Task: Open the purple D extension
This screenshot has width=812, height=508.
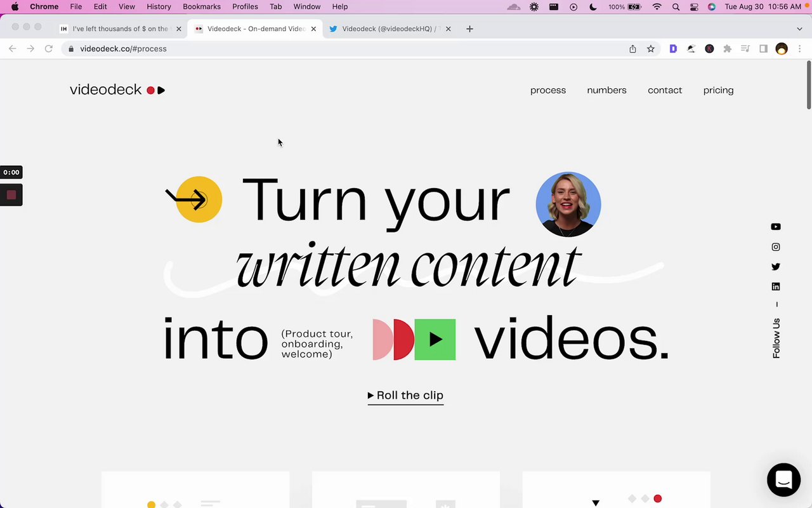Action: click(673, 49)
